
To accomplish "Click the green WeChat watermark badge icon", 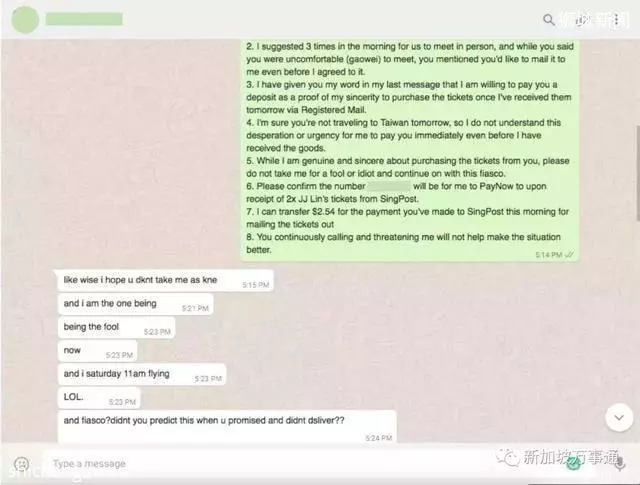I will click(574, 463).
